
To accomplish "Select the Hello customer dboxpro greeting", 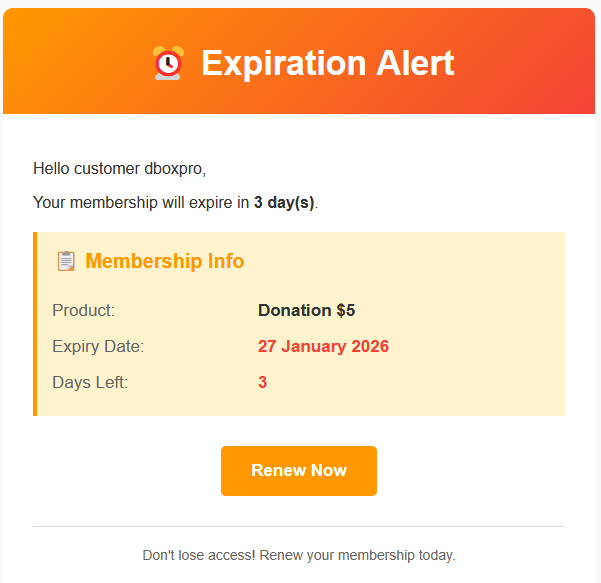I will pyautogui.click(x=119, y=168).
